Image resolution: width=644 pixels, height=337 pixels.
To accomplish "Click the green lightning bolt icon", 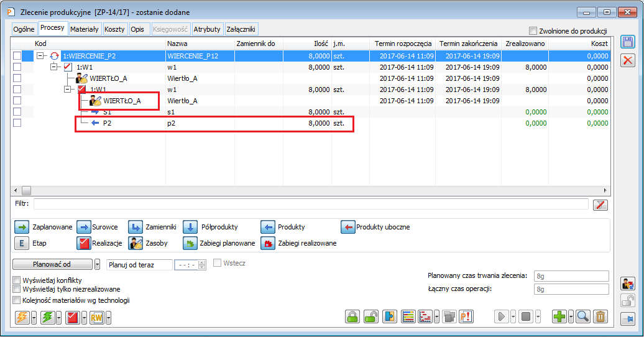I will point(48,317).
